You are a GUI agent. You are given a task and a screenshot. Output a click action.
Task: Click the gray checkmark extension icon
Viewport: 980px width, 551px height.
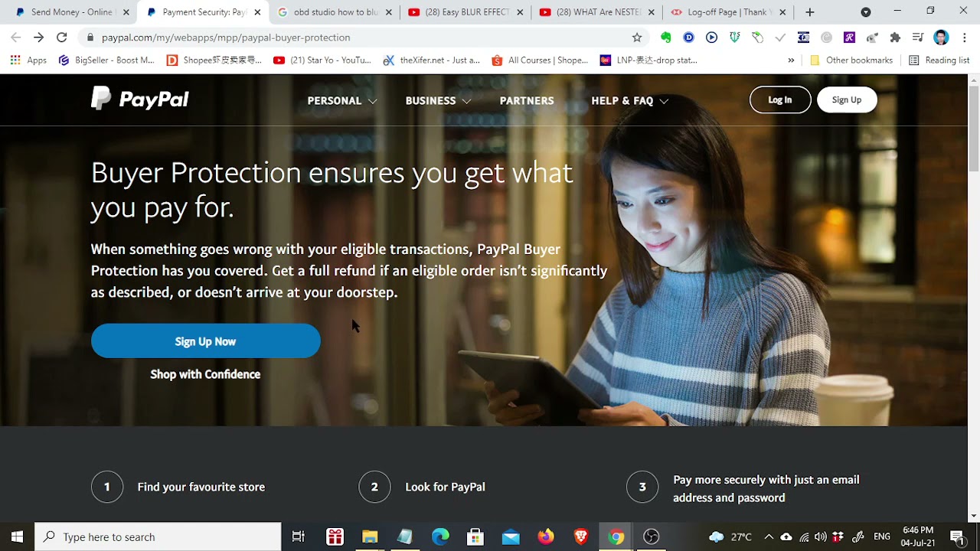pyautogui.click(x=780, y=37)
